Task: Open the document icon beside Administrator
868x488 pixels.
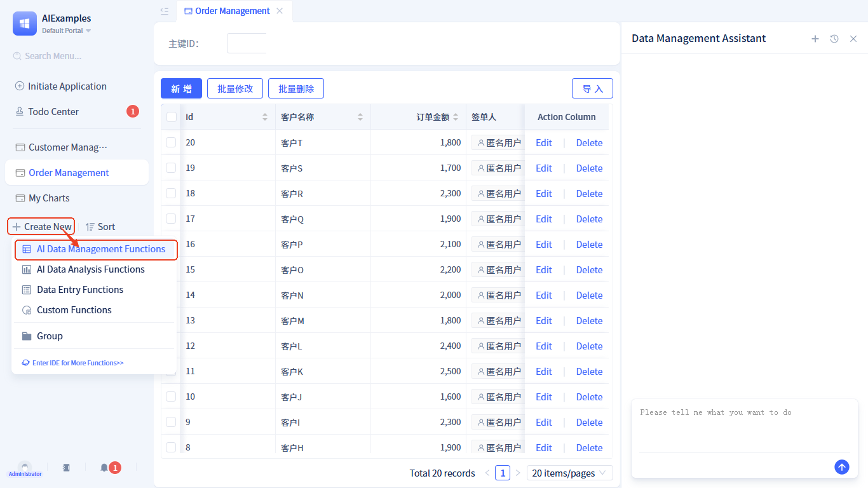Action: (66, 468)
